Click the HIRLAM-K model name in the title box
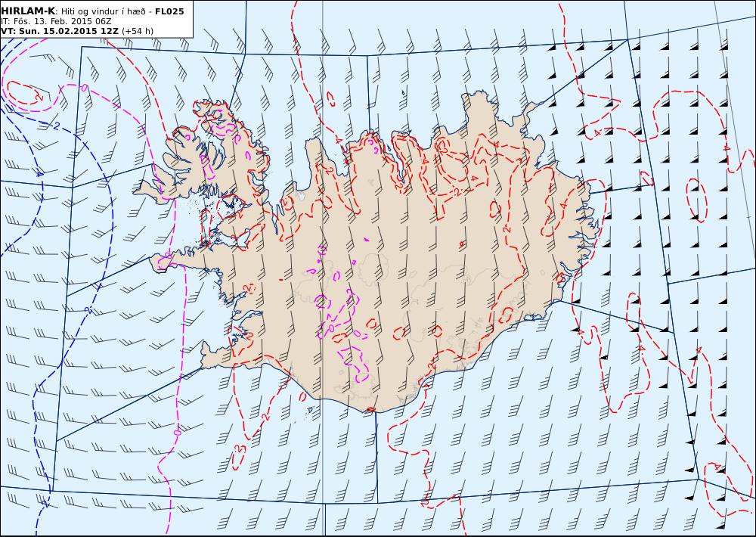 [x=29, y=11]
